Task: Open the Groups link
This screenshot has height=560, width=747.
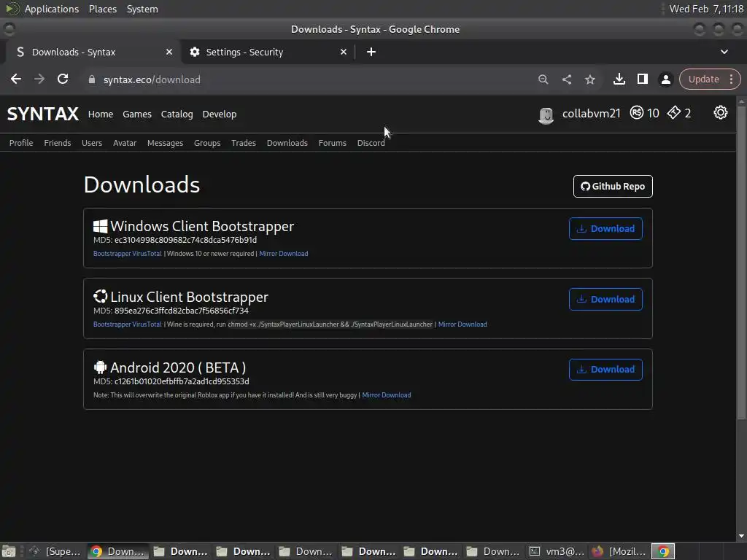Action: 207,143
